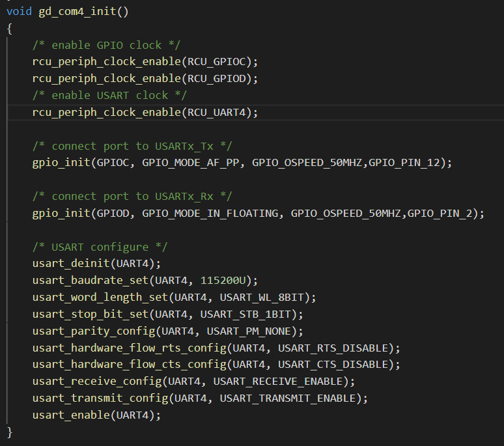Click GPIO_PIN_12 in the gpio_init call
The width and height of the screenshot is (504, 446).
404,163
